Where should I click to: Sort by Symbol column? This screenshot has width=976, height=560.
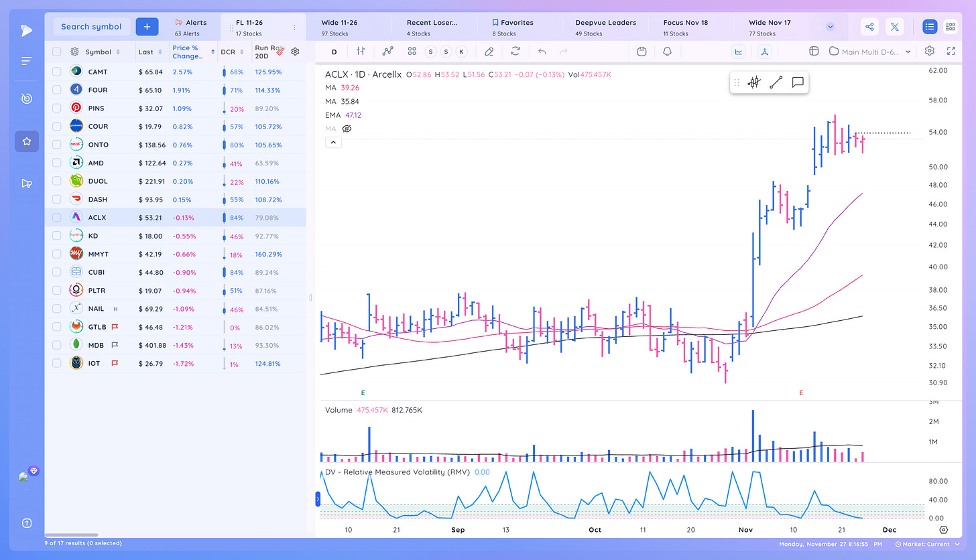coord(103,52)
